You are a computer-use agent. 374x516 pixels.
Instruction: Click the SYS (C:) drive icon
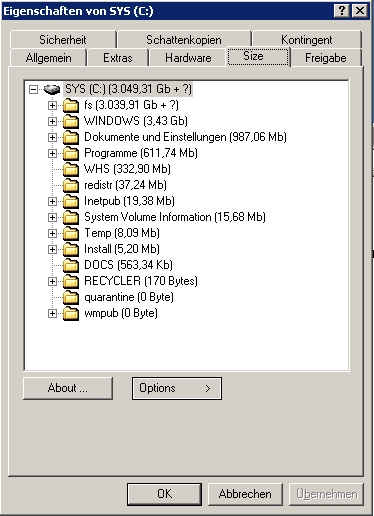(x=52, y=89)
